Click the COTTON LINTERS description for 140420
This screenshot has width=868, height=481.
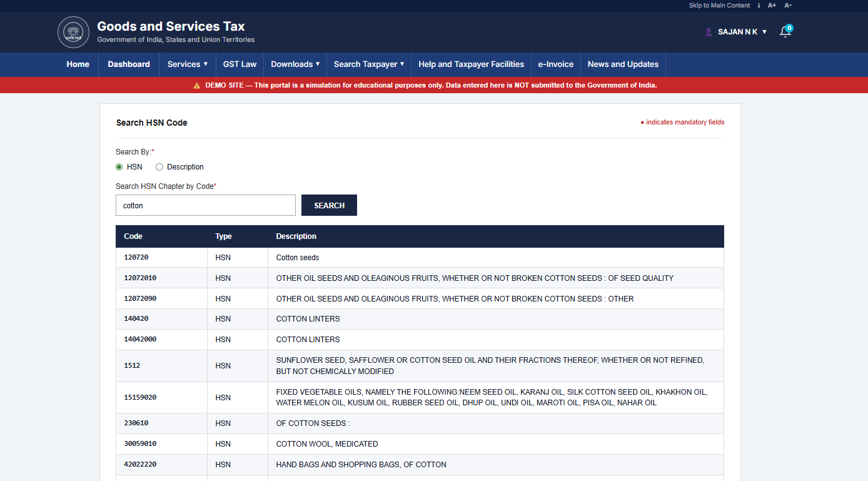pos(496,319)
